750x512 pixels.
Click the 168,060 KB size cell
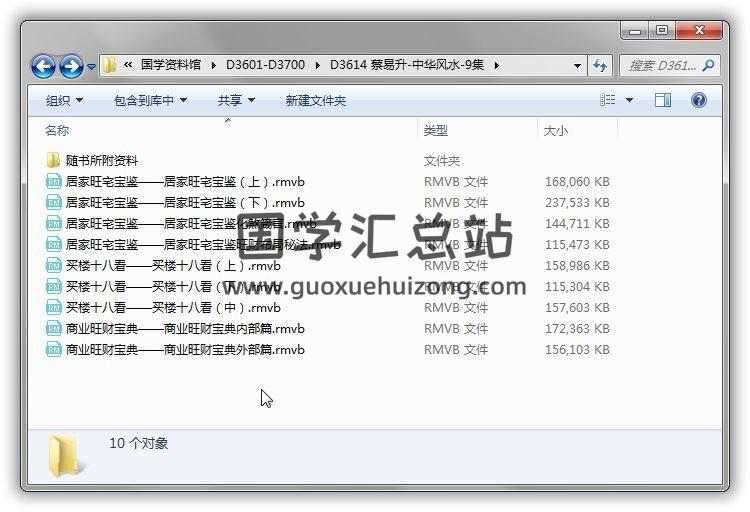click(x=577, y=182)
